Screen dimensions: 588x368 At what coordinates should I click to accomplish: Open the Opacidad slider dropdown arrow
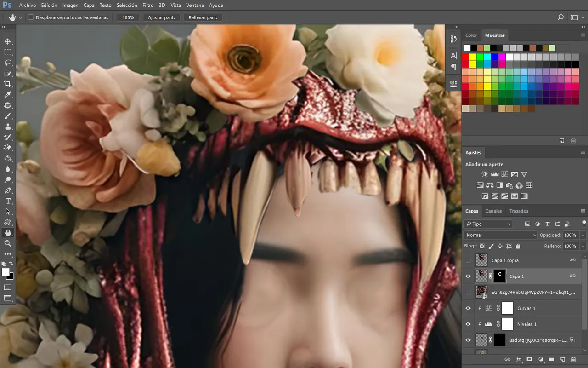point(583,235)
